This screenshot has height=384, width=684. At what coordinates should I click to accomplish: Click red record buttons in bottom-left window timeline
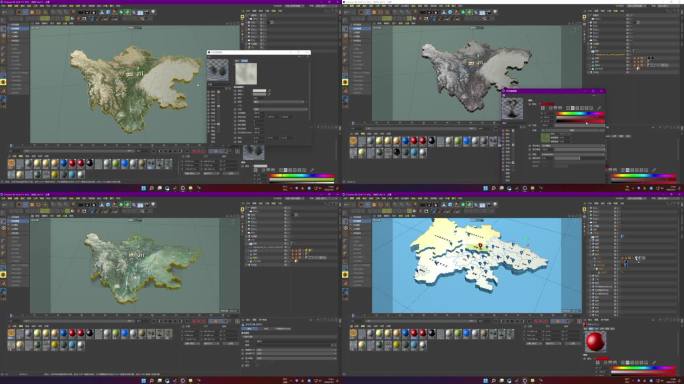[x=199, y=322]
